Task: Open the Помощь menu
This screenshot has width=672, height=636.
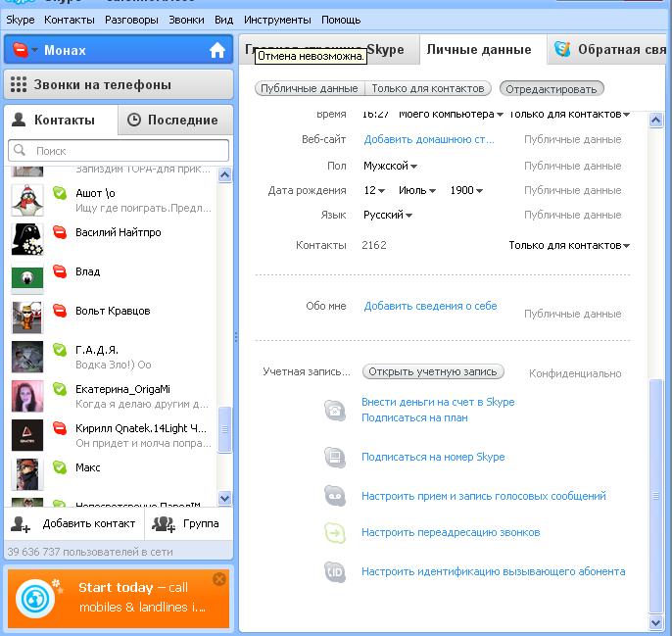Action: coord(341,20)
